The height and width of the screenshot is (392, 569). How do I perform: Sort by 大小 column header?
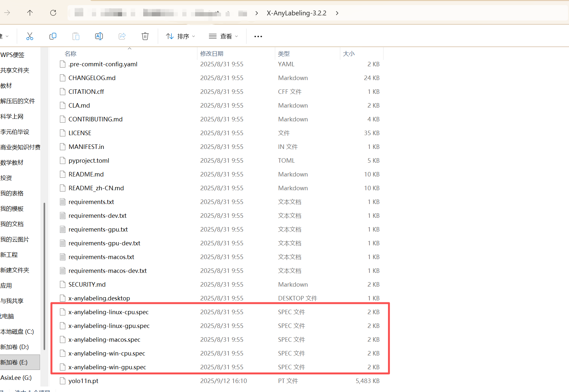click(349, 54)
